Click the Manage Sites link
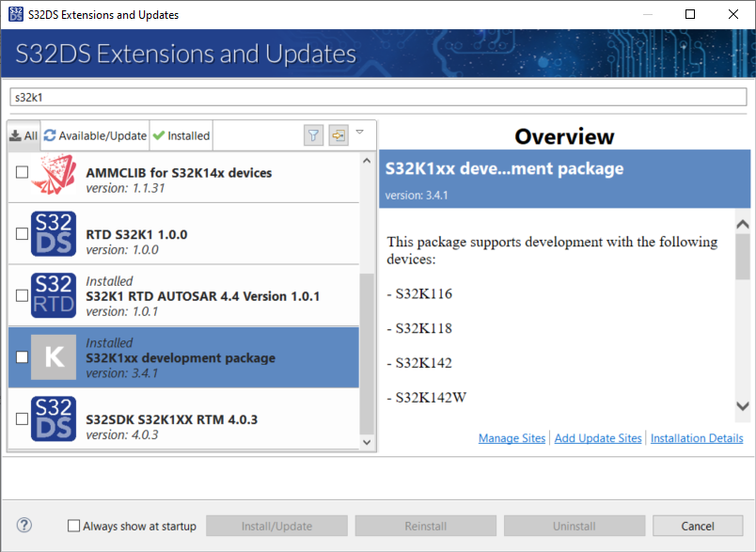756x552 pixels. (x=512, y=438)
